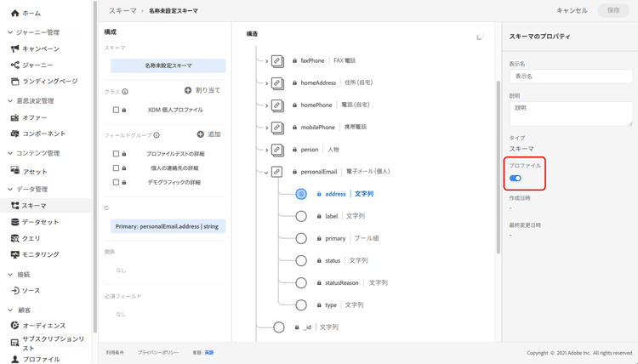The image size is (638, 364).
Task: Click the structure panel vertical scrollbar
Action: (x=498, y=168)
